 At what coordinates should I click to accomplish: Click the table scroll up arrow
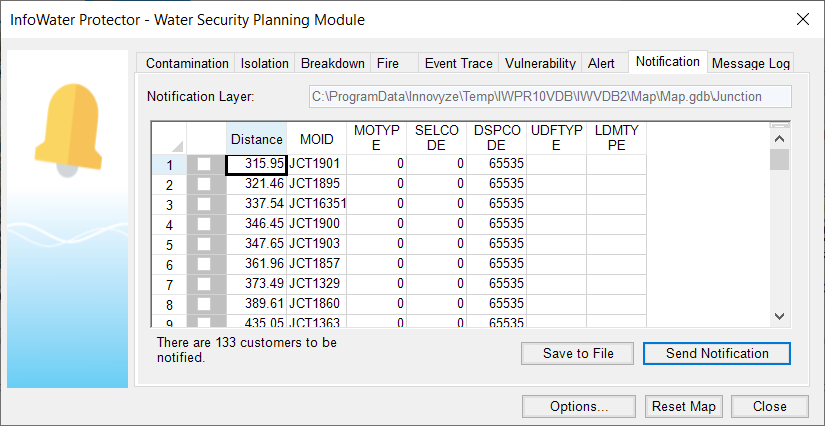780,139
